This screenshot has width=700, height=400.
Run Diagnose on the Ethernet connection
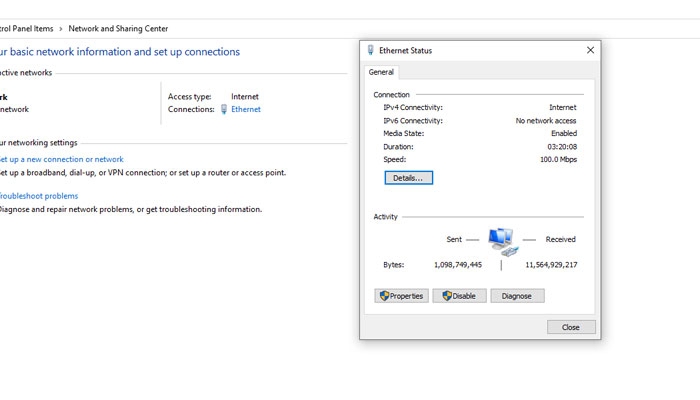coord(517,296)
